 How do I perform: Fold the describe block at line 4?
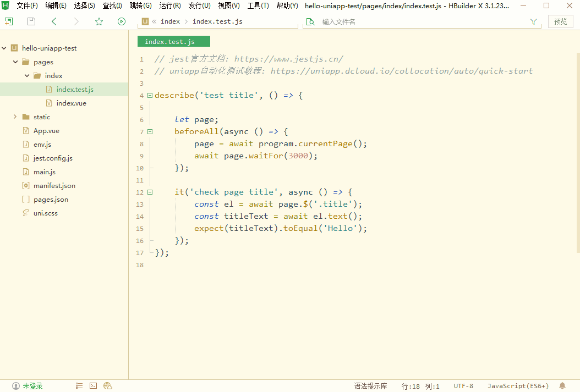point(150,95)
